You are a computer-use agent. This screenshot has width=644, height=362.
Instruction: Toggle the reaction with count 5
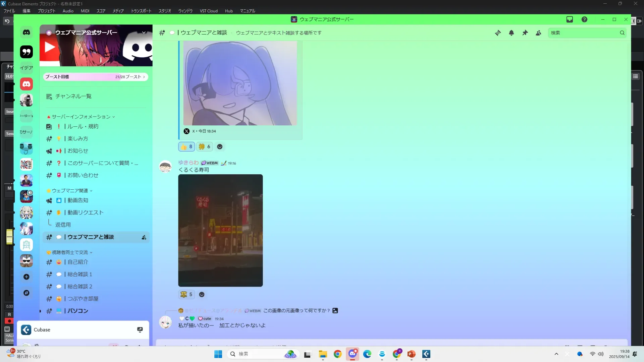click(186, 295)
